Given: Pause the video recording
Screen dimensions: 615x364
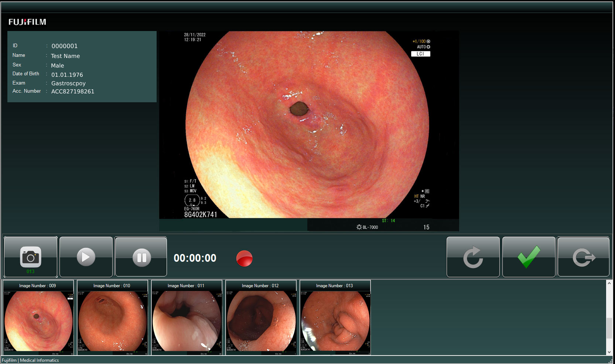Looking at the screenshot, I should pos(141,257).
